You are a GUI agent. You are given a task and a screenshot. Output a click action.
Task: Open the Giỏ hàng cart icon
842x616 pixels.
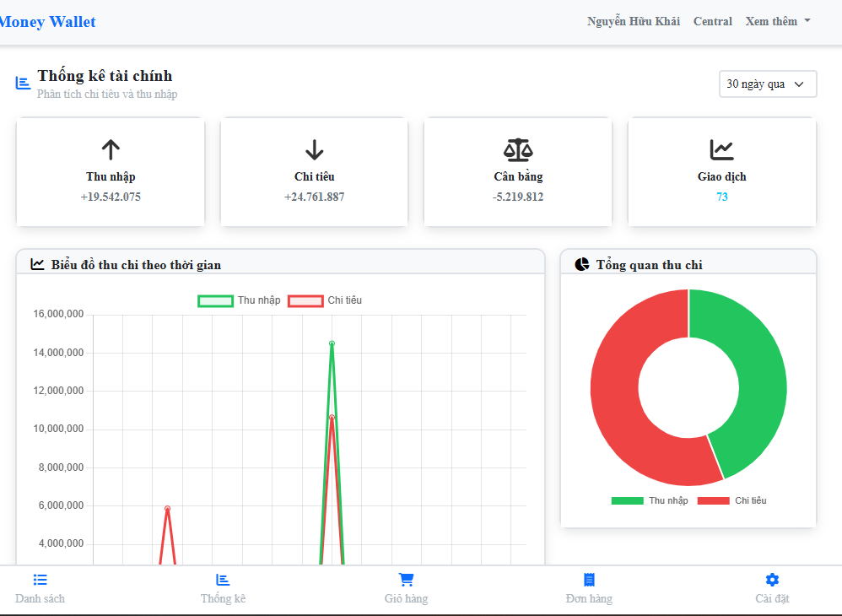coord(406,580)
